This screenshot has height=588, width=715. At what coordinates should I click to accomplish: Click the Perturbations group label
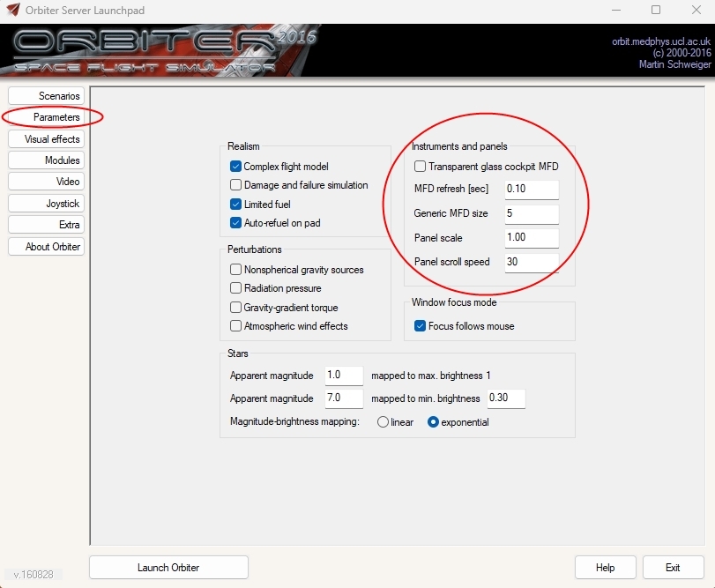tap(255, 249)
